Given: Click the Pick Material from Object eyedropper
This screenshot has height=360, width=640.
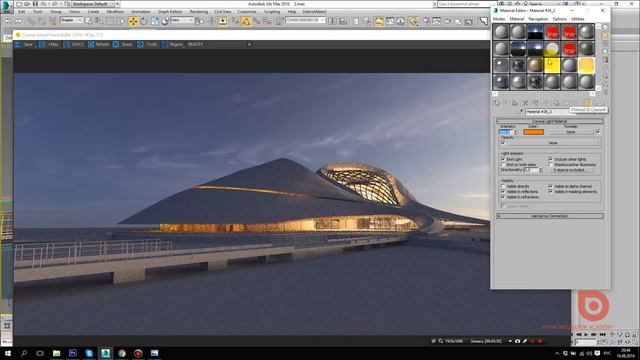Looking at the screenshot, I should (x=522, y=111).
